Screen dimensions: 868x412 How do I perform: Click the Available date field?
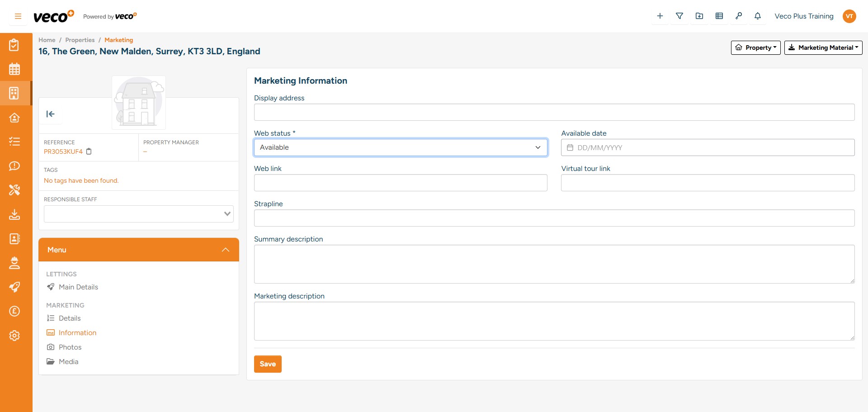click(x=708, y=147)
